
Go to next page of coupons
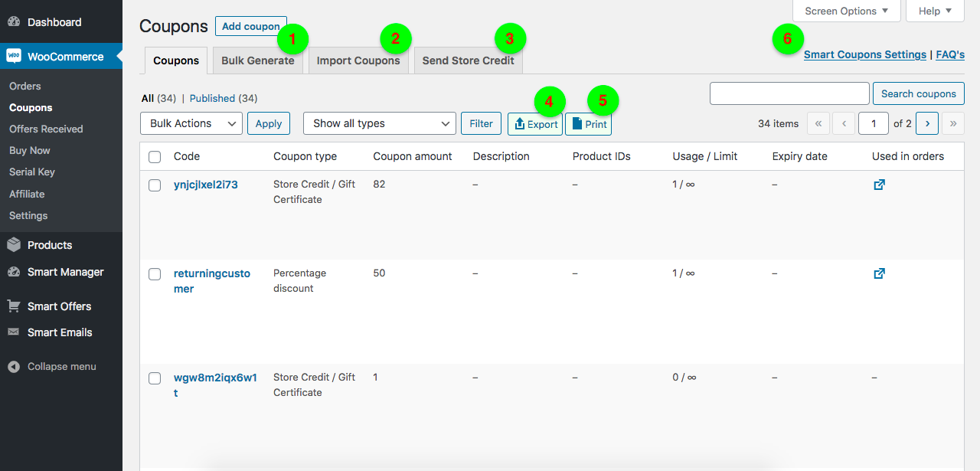[x=927, y=123]
